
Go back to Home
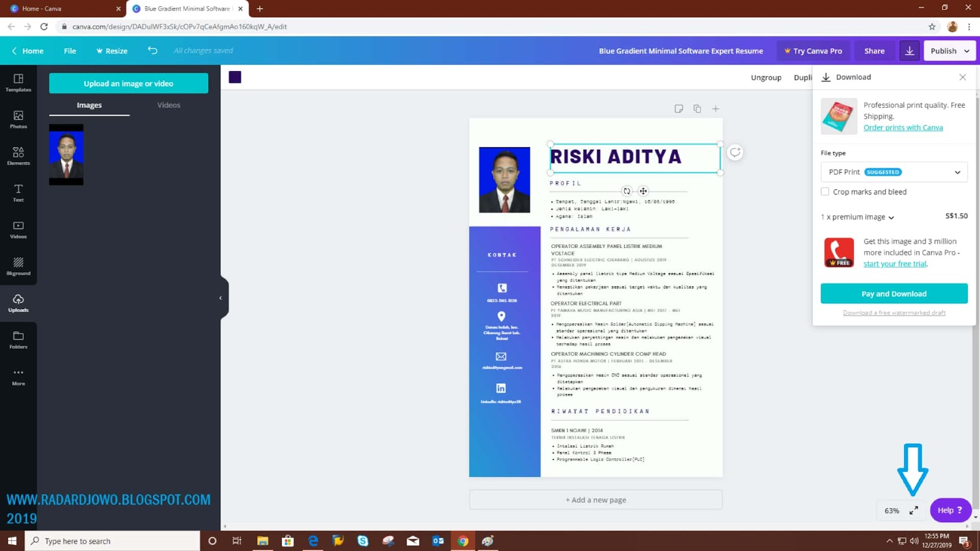tap(28, 51)
